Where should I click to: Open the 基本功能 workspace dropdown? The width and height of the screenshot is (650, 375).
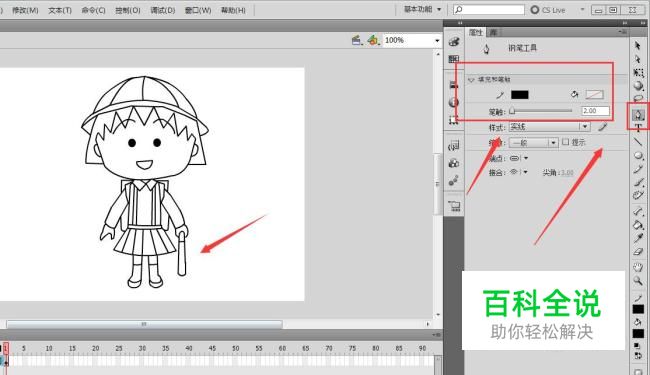click(x=422, y=9)
